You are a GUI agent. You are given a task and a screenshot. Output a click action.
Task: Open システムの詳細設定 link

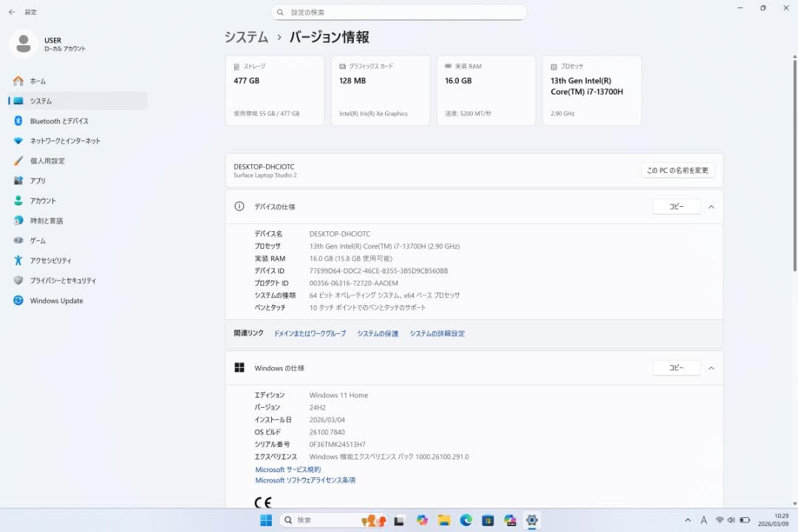click(x=437, y=333)
